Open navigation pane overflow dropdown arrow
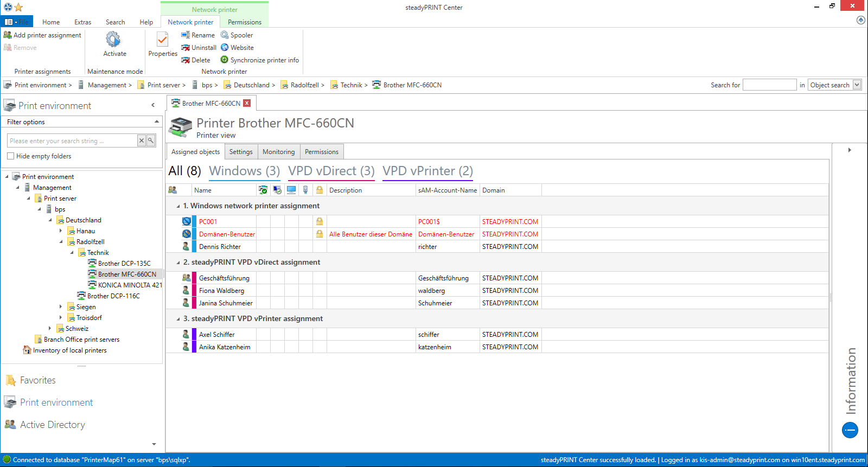 (x=154, y=444)
